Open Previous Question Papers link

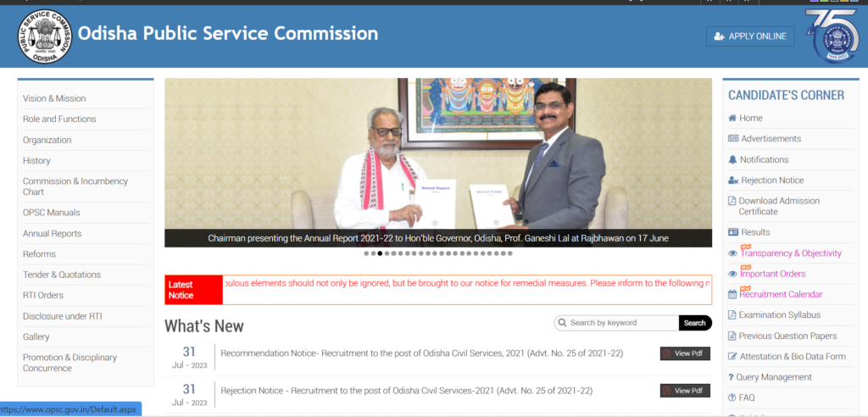[787, 336]
